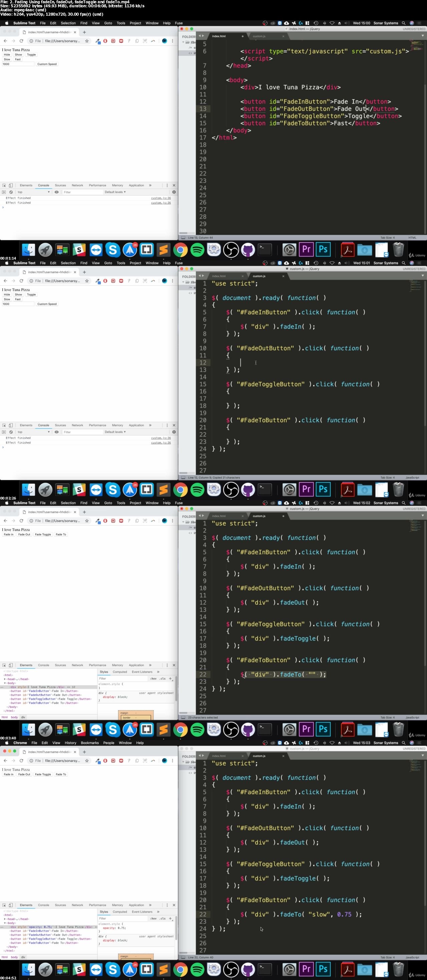Switch to Console devtools tab in 00:03:40 frame
This screenshot has height=980, width=427.
pos(43,665)
